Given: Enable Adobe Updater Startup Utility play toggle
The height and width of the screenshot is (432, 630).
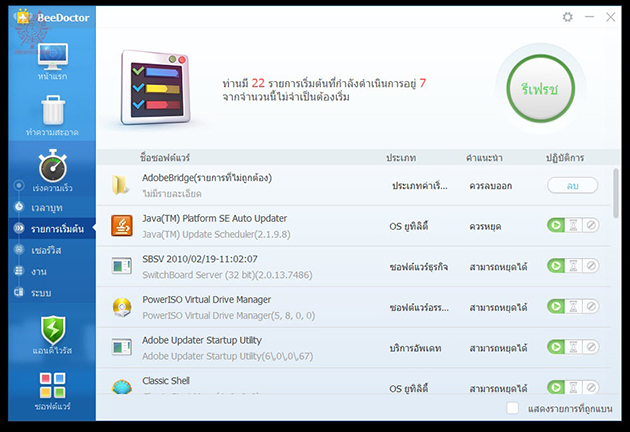Looking at the screenshot, I should [556, 347].
